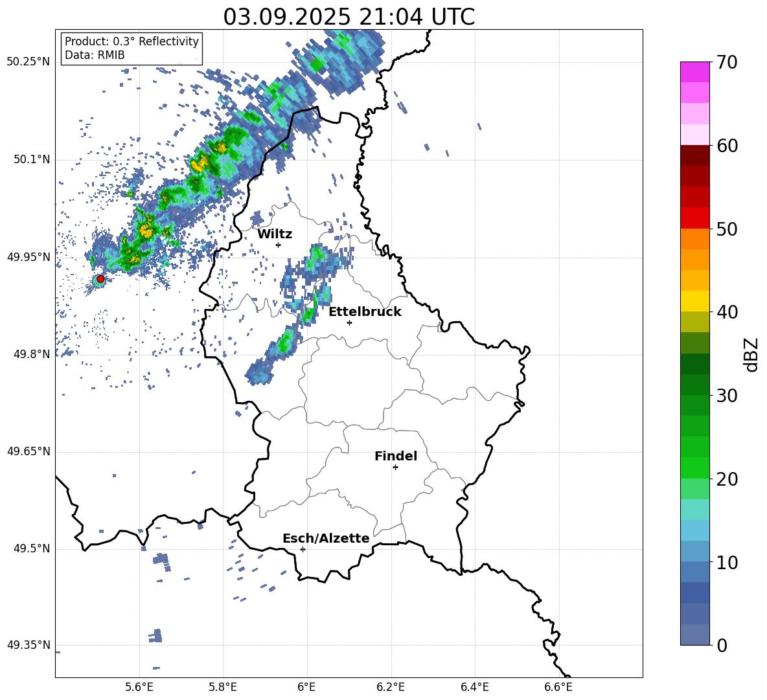767x700 pixels.
Task: Click the 49.35°N latitude label
Action: 29,645
